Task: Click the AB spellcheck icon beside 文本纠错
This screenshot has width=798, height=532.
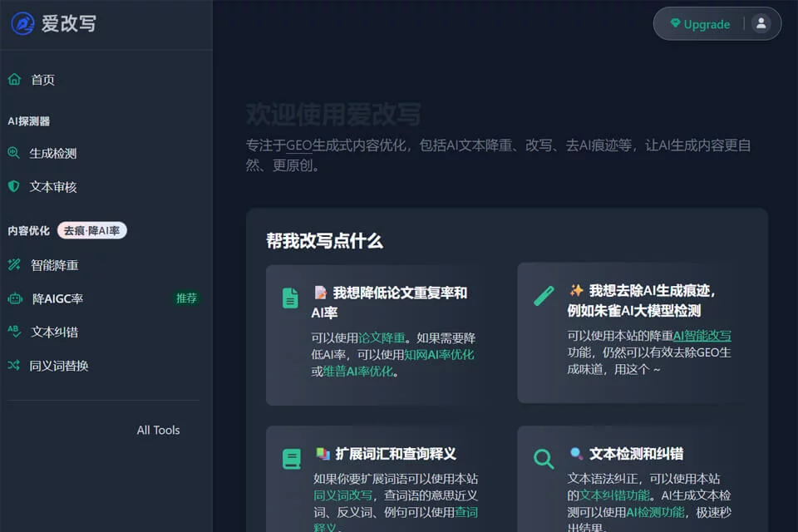Action: coord(14,332)
